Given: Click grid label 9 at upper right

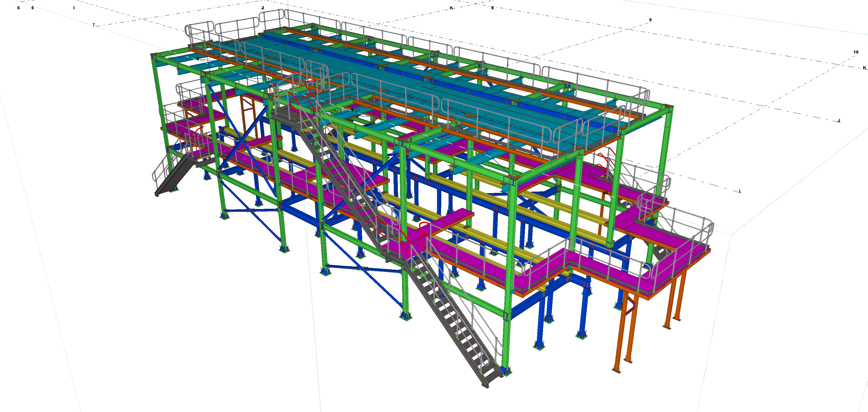Looking at the screenshot, I should click(x=650, y=20).
